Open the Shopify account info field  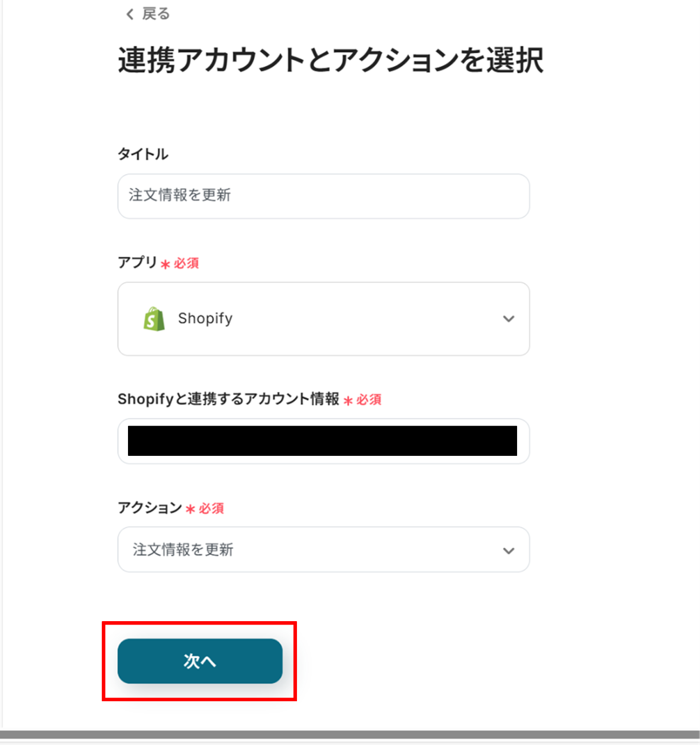[x=323, y=441]
